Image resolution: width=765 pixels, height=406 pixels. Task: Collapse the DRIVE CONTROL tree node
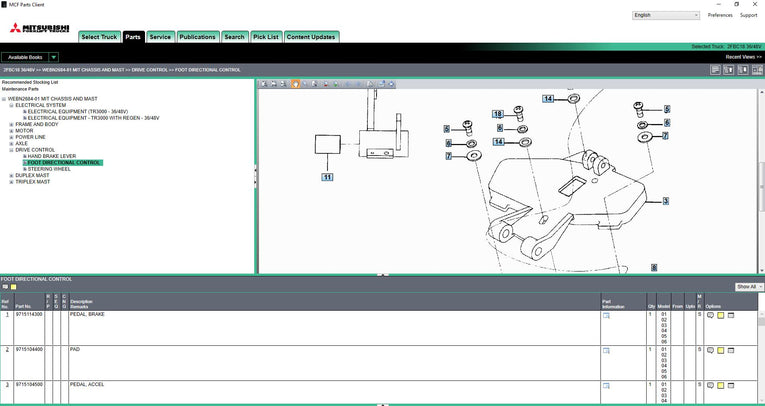(x=11, y=150)
